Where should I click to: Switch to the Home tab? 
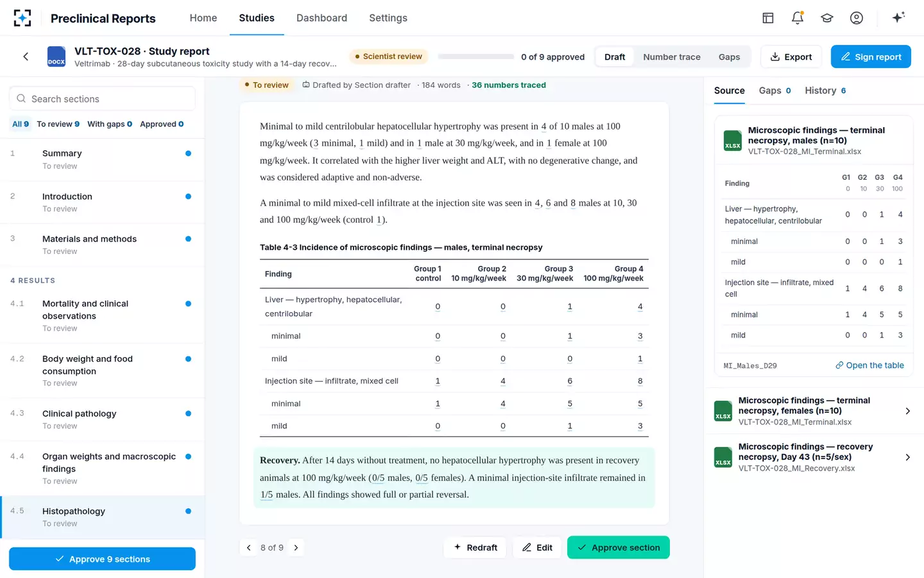coord(203,18)
